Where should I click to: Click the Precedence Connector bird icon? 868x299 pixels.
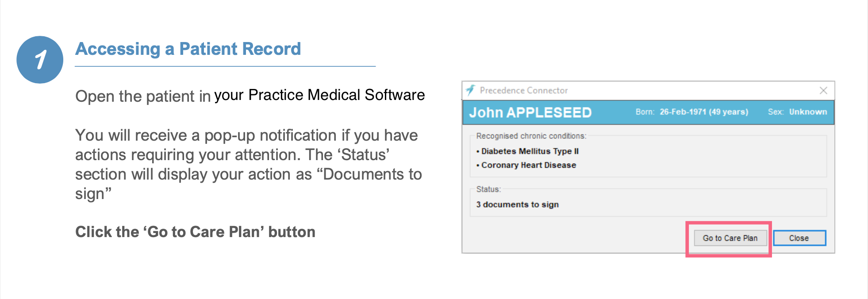coord(470,90)
